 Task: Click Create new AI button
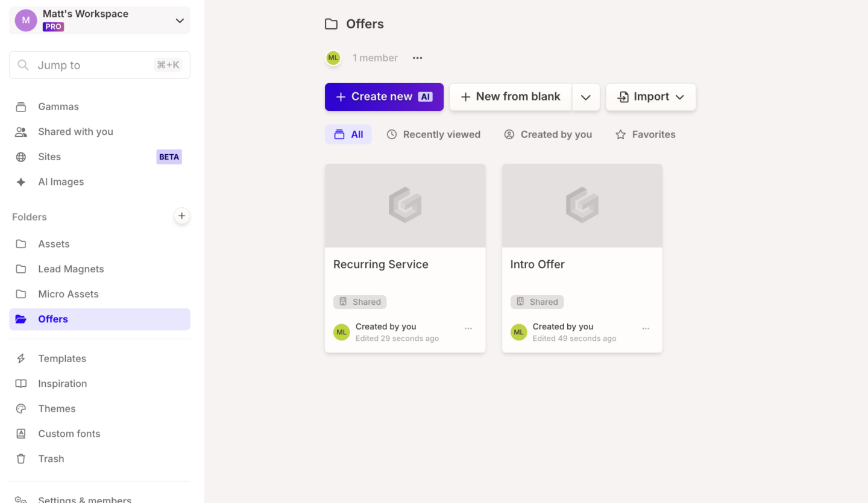coord(384,97)
